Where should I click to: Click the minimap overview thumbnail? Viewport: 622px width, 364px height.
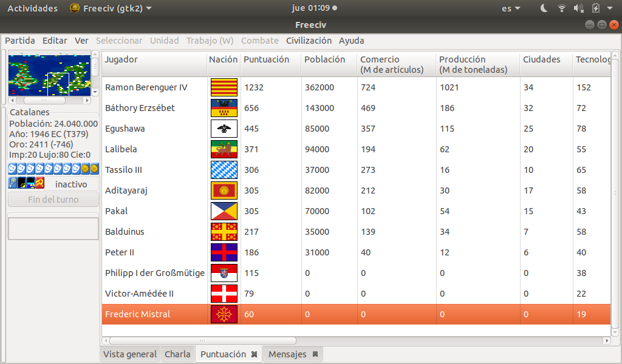(49, 74)
